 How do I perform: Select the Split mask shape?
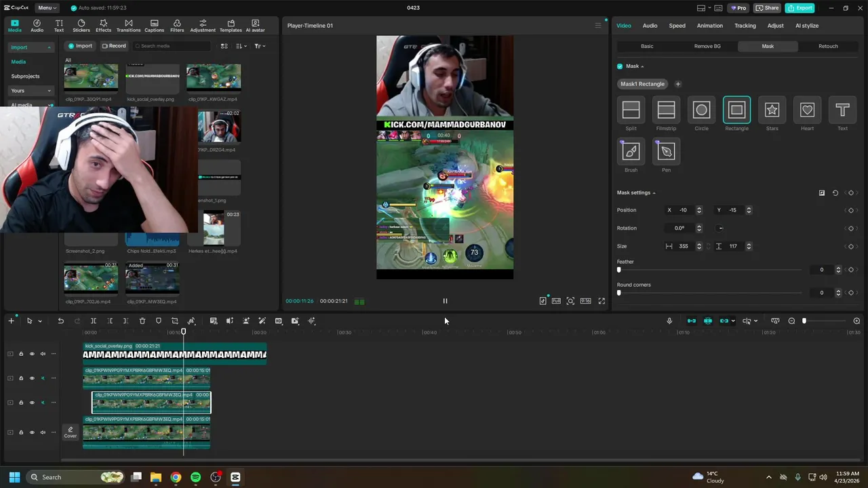coord(631,110)
